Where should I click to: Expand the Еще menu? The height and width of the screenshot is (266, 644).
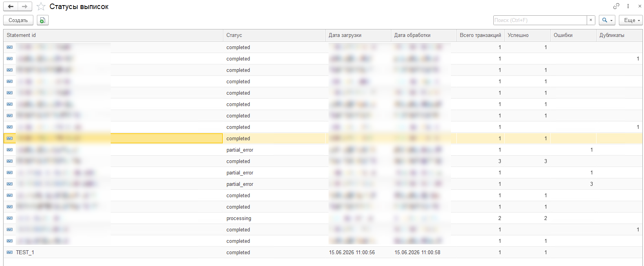[631, 20]
